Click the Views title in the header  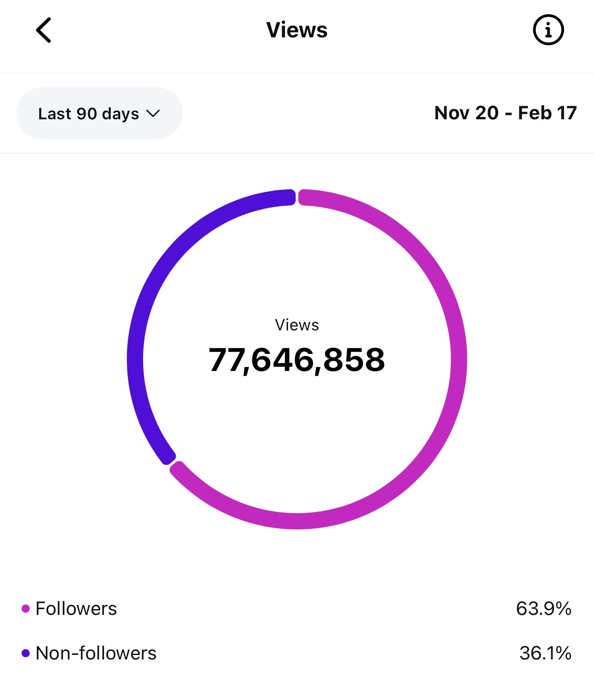(x=297, y=29)
